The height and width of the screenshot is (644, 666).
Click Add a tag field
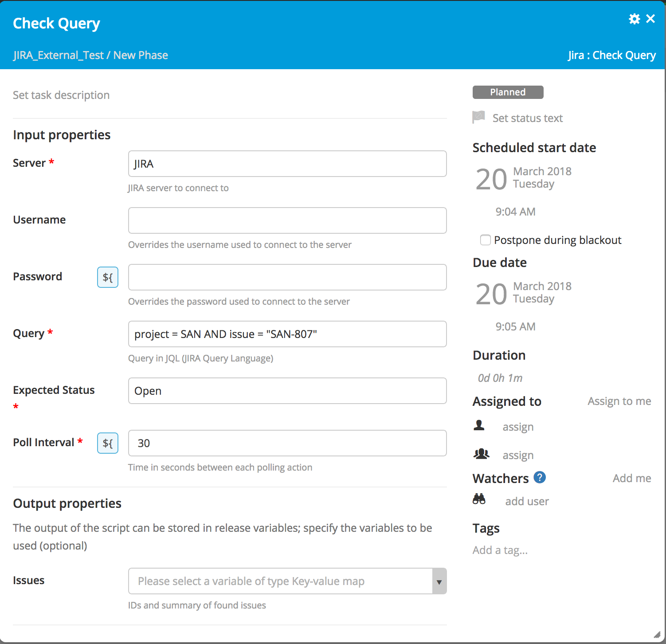coord(500,550)
